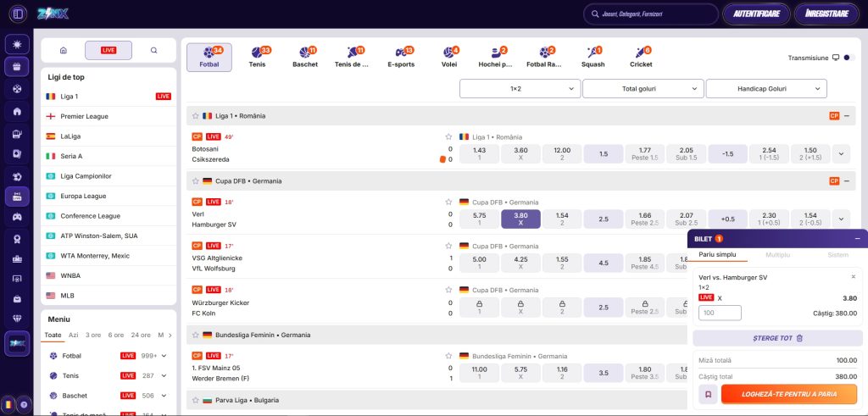Open the Handicap Goluri dropdown

(766, 88)
